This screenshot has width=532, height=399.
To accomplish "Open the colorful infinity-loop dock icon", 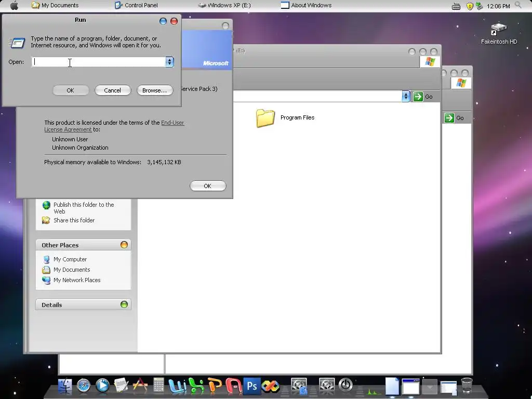I will tap(270, 386).
